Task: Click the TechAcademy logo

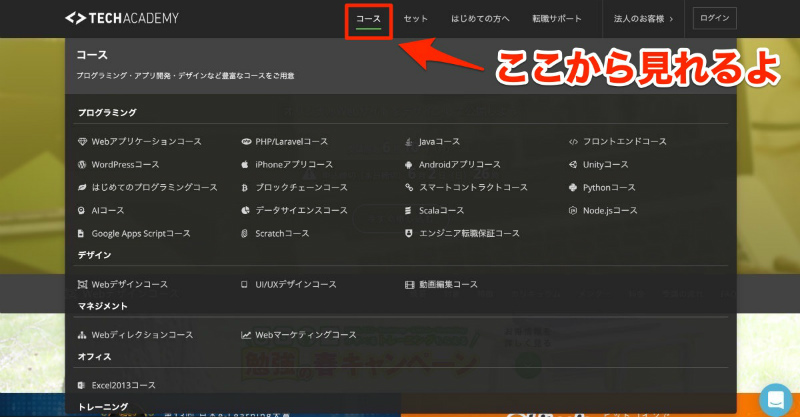Action: (122, 18)
